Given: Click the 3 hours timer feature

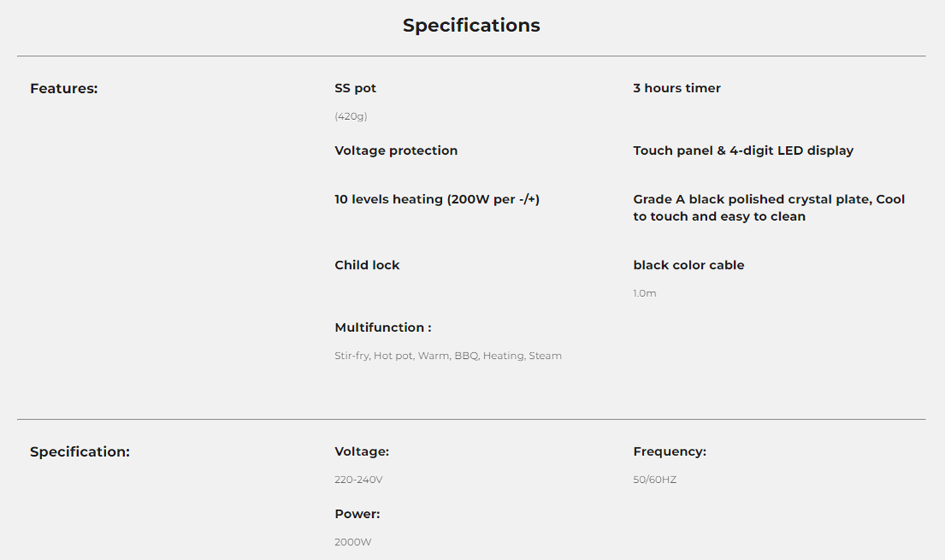Looking at the screenshot, I should click(x=677, y=88).
